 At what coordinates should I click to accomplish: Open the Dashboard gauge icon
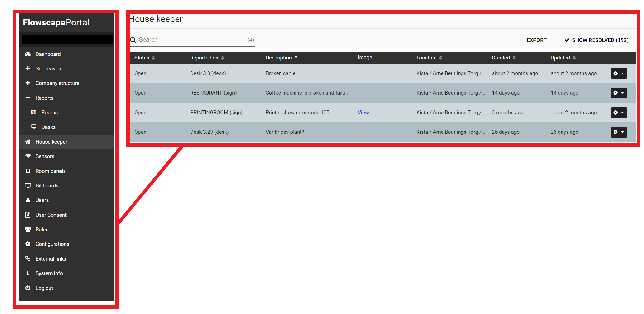click(x=28, y=54)
